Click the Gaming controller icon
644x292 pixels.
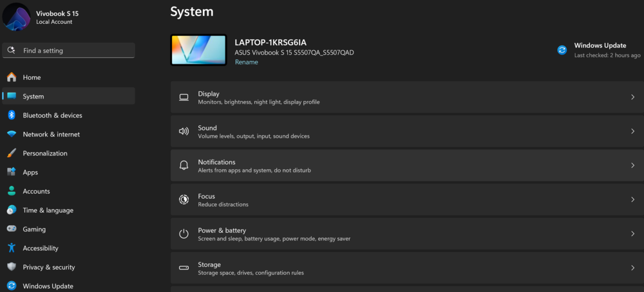[12, 229]
